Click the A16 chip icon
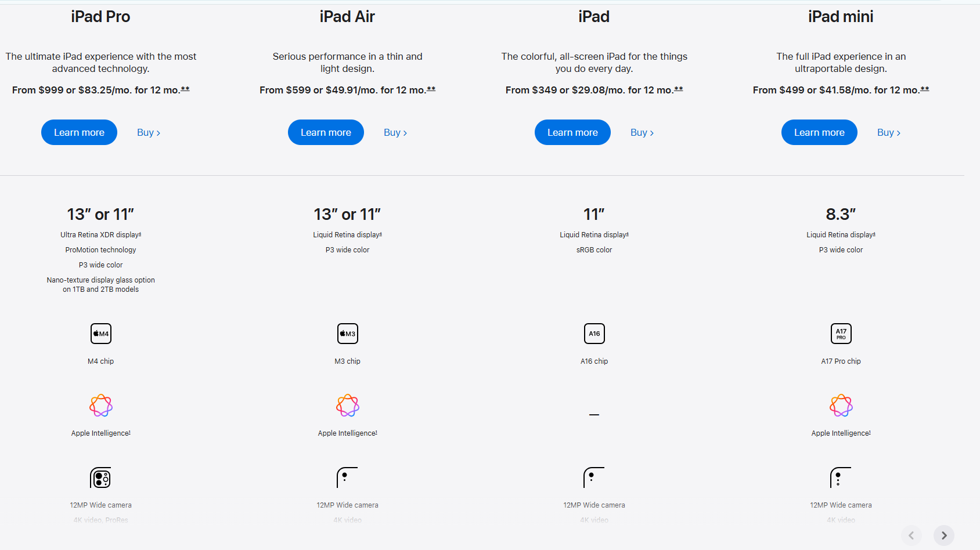The width and height of the screenshot is (980, 550). 595,334
